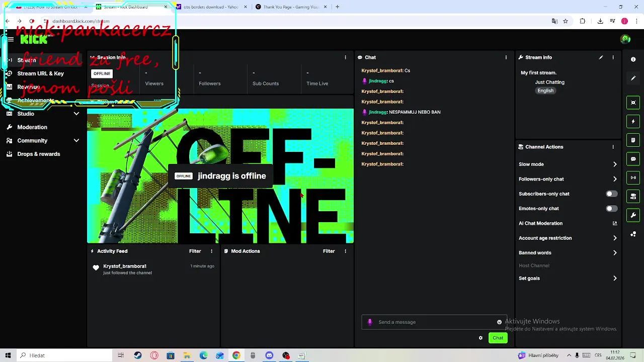Screen dimensions: 644x362
Task: Toggle the wrench stream info icon in right rail
Action: [633, 215]
